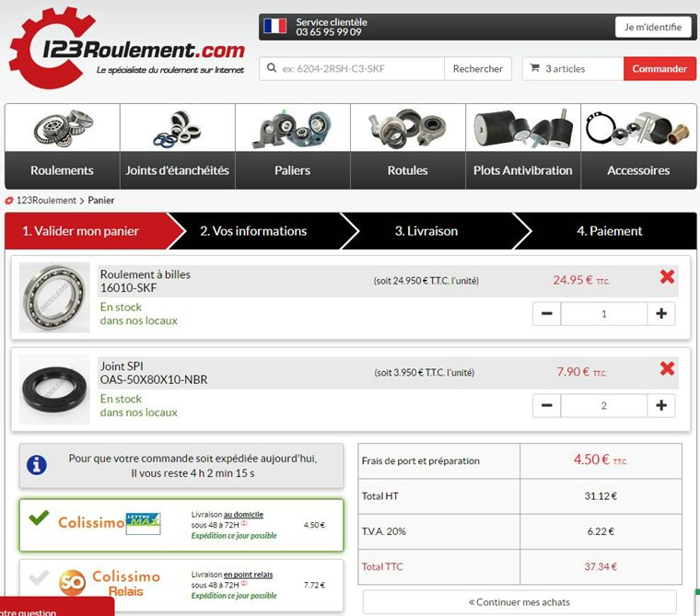Click the Lettre Max logo
Viewport: 700px width, 616px height.
coord(143,524)
